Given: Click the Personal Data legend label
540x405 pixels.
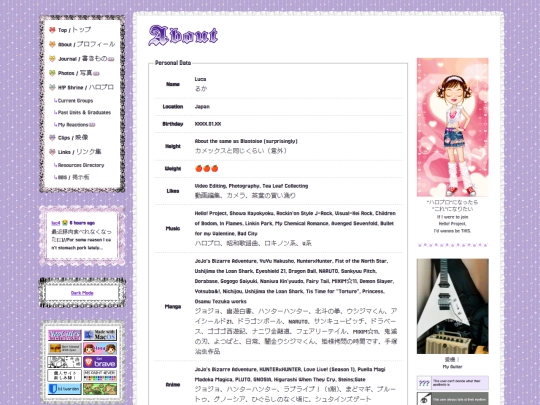Looking at the screenshot, I should click(173, 63).
